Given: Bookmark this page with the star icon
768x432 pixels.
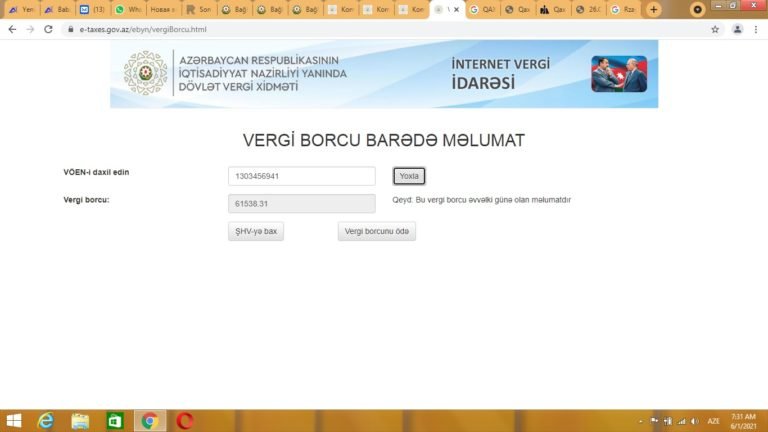Looking at the screenshot, I should pos(715,29).
